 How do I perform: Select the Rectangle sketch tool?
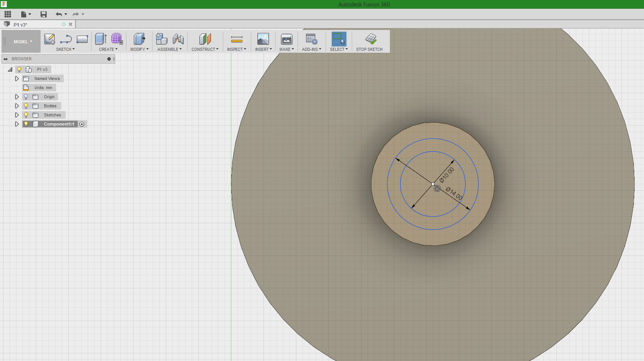coord(82,39)
